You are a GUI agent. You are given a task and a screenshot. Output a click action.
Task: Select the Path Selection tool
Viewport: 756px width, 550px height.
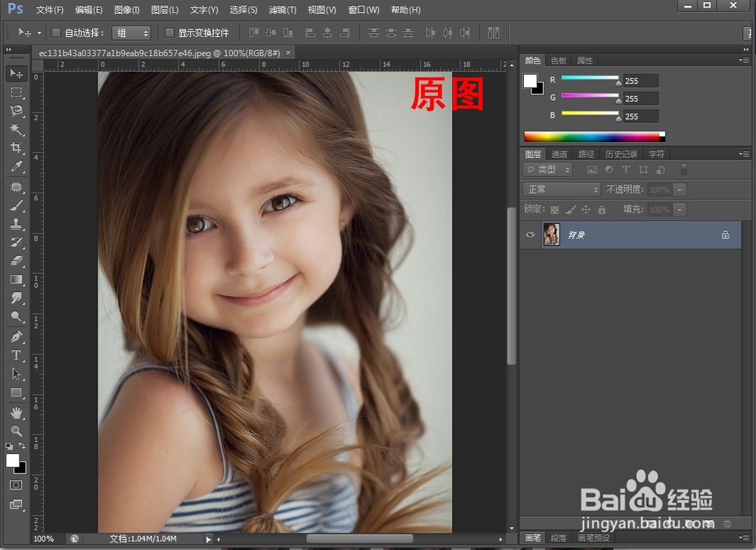pyautogui.click(x=16, y=374)
